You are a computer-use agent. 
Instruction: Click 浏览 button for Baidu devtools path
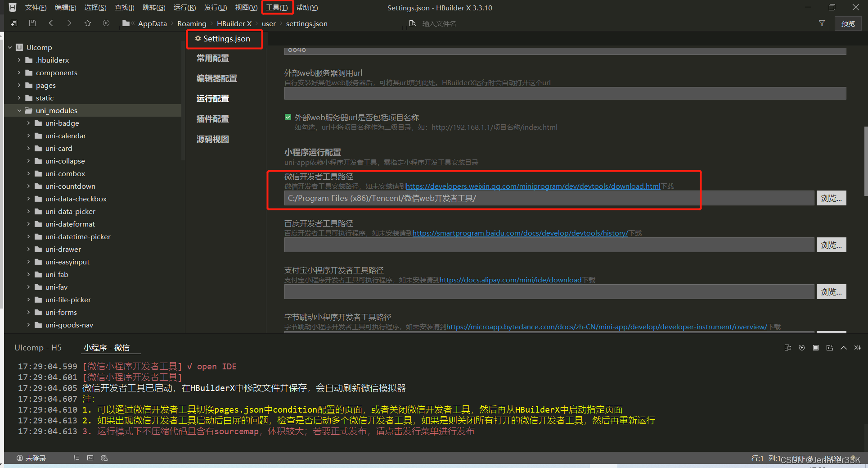pyautogui.click(x=831, y=245)
